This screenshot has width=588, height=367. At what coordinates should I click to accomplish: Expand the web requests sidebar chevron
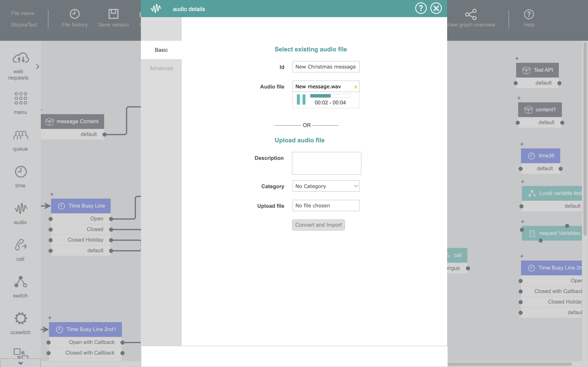pyautogui.click(x=37, y=66)
